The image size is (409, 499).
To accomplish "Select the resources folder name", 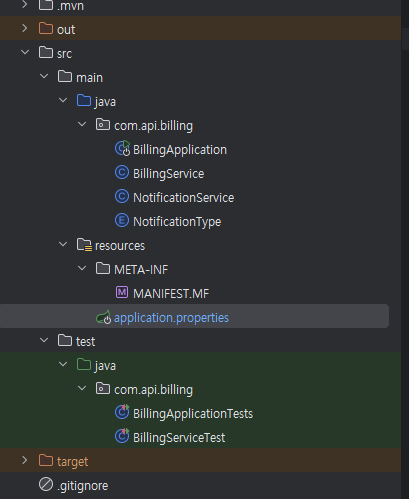I will 120,246.
